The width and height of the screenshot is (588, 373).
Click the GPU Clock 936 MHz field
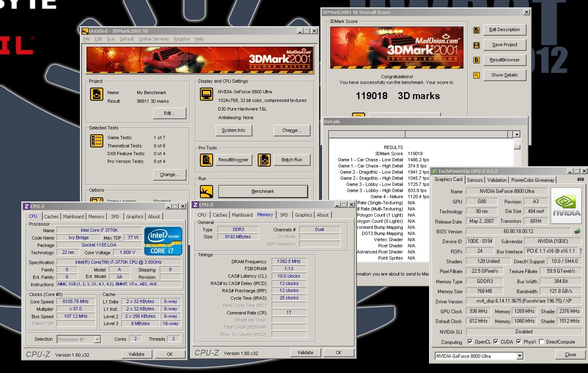tap(479, 311)
